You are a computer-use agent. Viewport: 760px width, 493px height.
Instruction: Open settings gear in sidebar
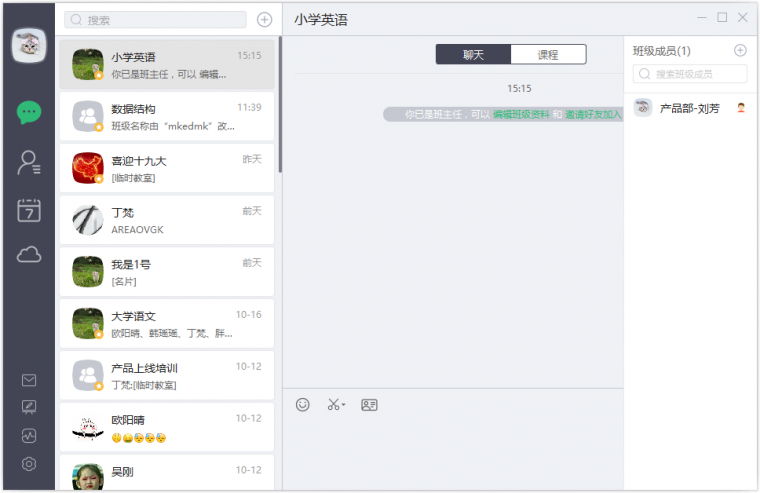(29, 464)
